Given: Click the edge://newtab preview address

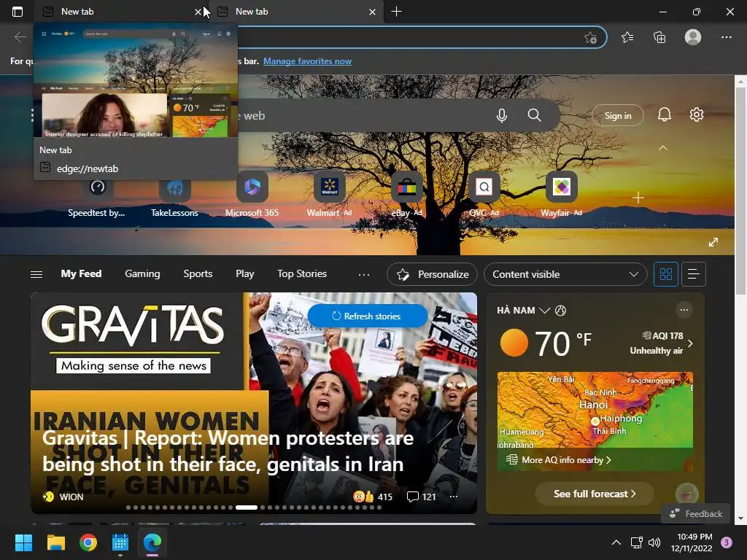Looking at the screenshot, I should [88, 168].
